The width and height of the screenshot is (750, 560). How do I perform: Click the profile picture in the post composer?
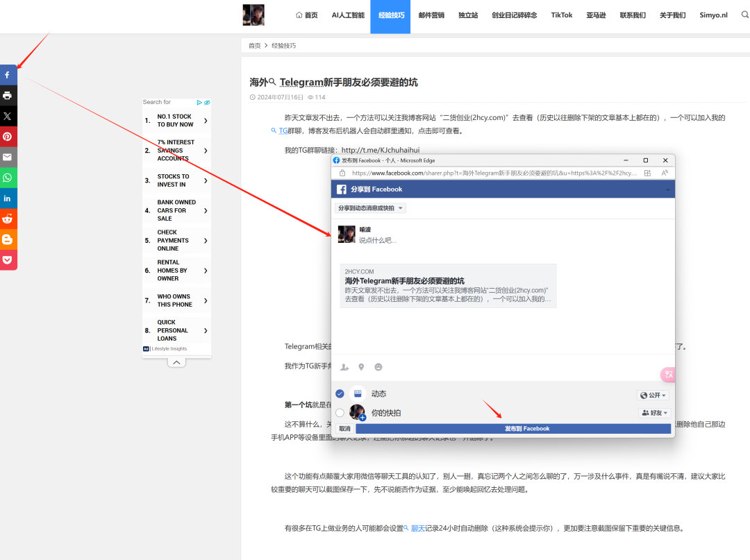pos(347,234)
